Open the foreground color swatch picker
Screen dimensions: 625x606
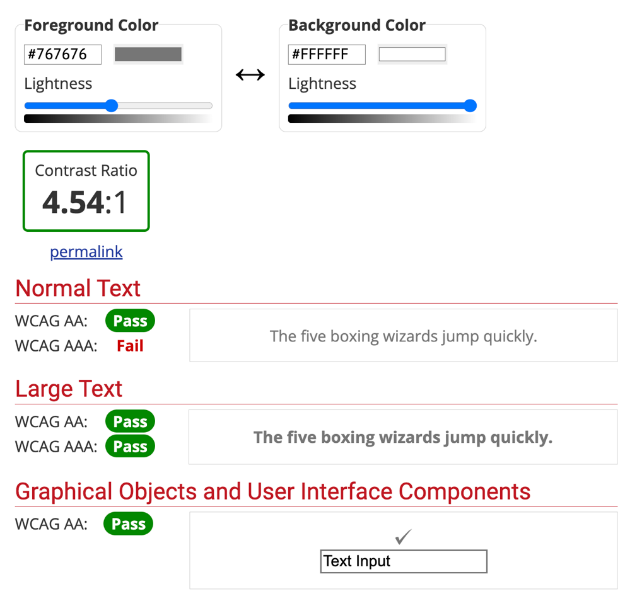pyautogui.click(x=148, y=54)
